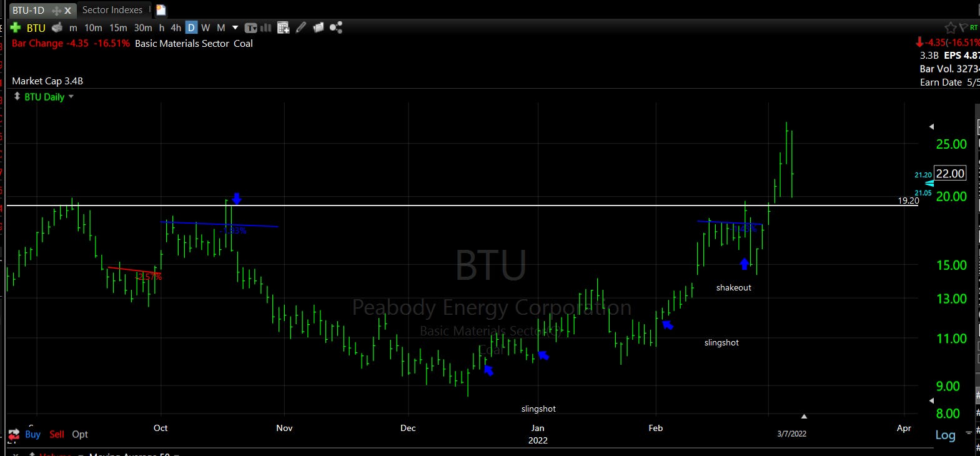Click the flag icon at top right
This screenshot has height=456, width=980.
click(x=963, y=27)
